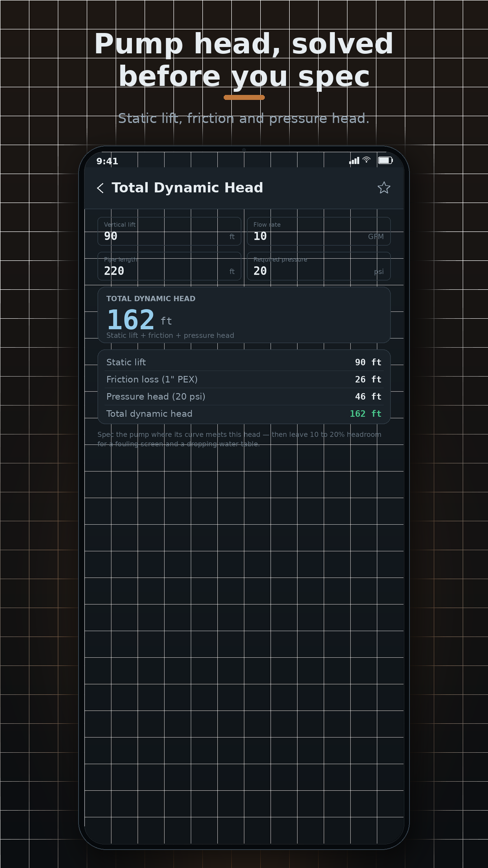488x868 pixels.
Task: Select the Friction loss (1" PEX) row
Action: (x=244, y=379)
